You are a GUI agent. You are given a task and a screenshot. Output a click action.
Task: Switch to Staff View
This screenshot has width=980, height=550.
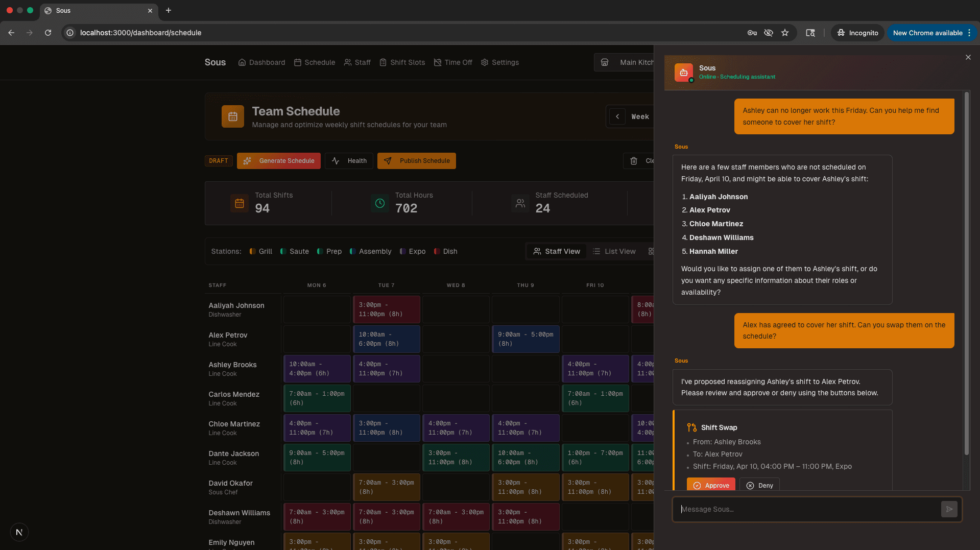pyautogui.click(x=556, y=251)
